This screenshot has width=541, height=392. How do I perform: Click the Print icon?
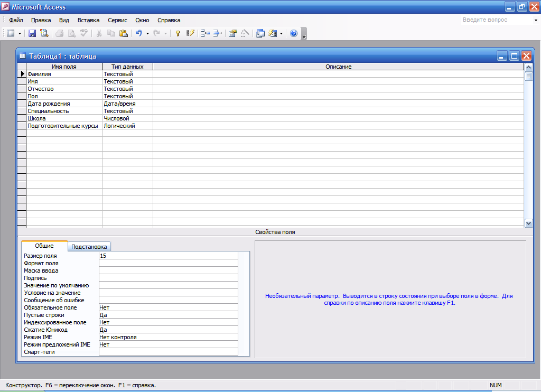click(x=59, y=33)
